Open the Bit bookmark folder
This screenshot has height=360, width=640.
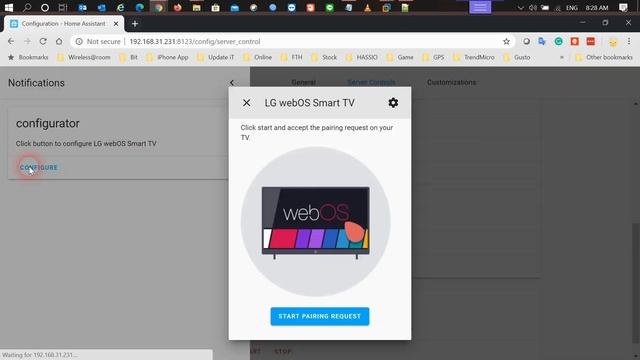coord(129,57)
